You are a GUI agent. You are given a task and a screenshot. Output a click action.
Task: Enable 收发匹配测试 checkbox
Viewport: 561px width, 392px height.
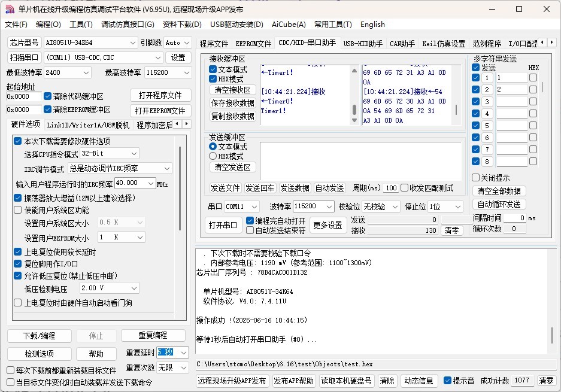(405, 188)
